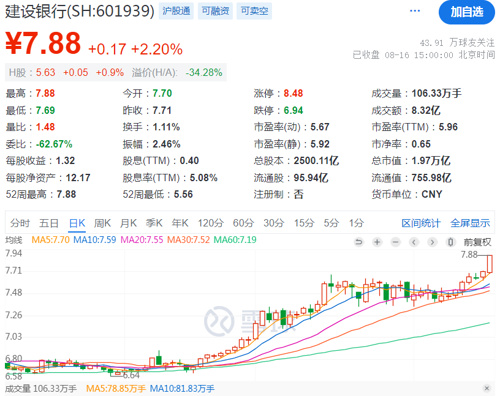Switch to the 60分 chart tab
This screenshot has width=500, height=396.
[243, 223]
